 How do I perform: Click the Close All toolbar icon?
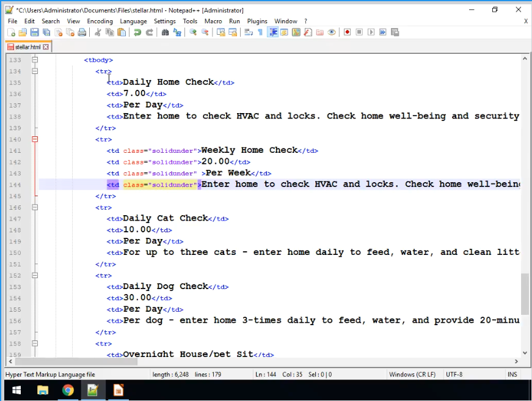[70, 32]
